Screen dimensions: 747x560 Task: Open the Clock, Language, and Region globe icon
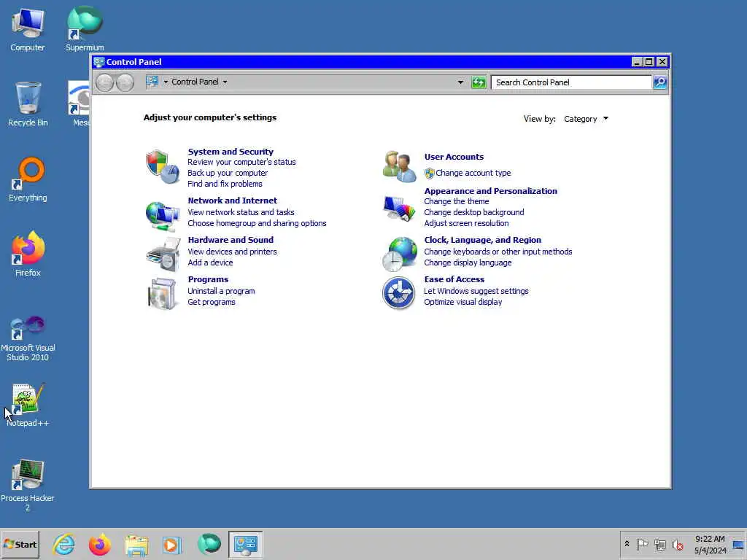point(400,254)
